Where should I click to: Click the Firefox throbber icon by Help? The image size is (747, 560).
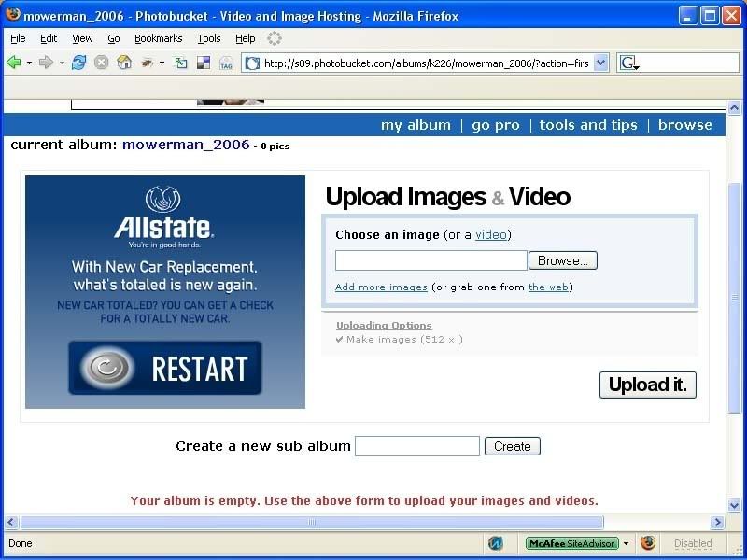coord(274,38)
